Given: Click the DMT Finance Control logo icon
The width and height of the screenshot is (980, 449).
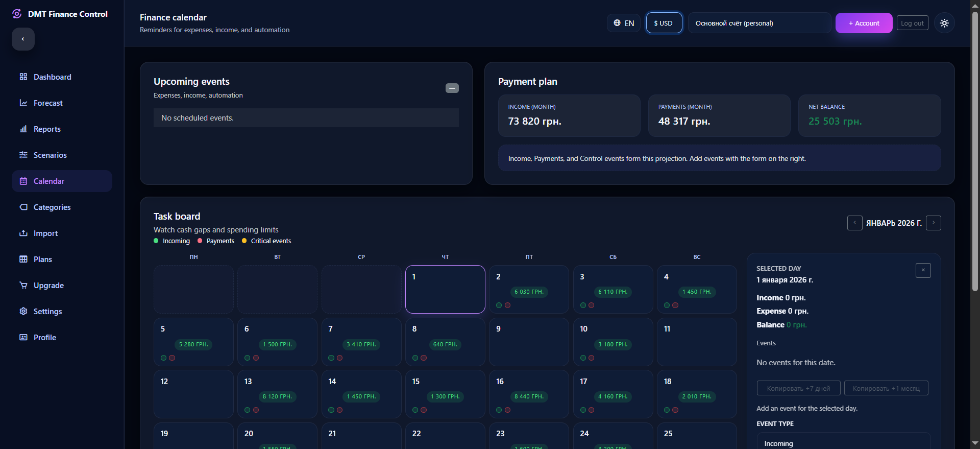Looking at the screenshot, I should pos(17,14).
